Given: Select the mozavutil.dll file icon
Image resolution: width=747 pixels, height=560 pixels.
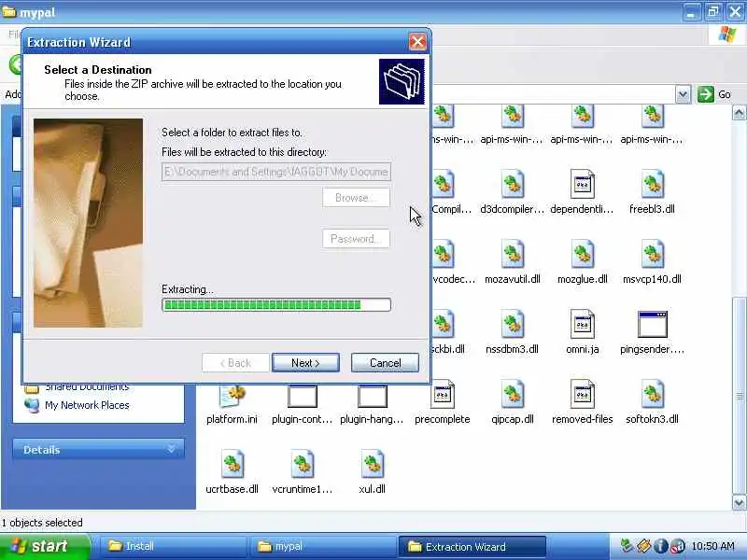Looking at the screenshot, I should click(x=512, y=254).
